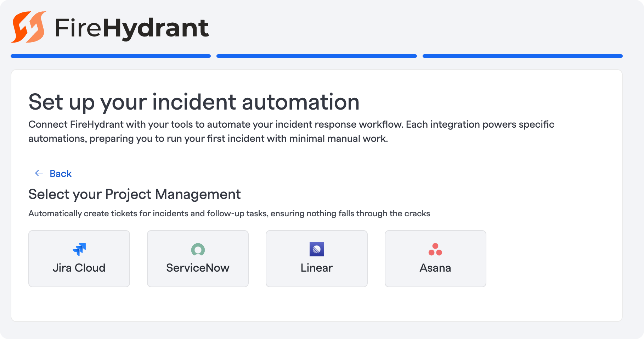Click the FireHydrant flame logo icon
This screenshot has height=339, width=644.
point(28,27)
